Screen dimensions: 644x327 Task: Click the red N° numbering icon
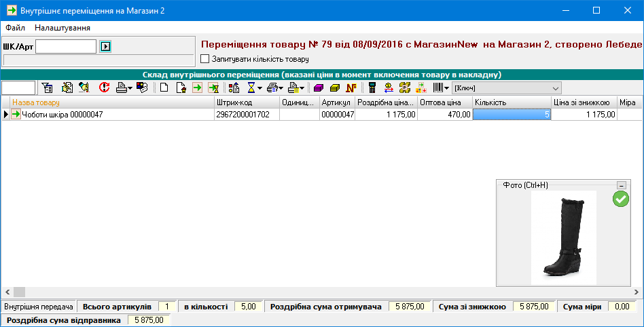(351, 88)
